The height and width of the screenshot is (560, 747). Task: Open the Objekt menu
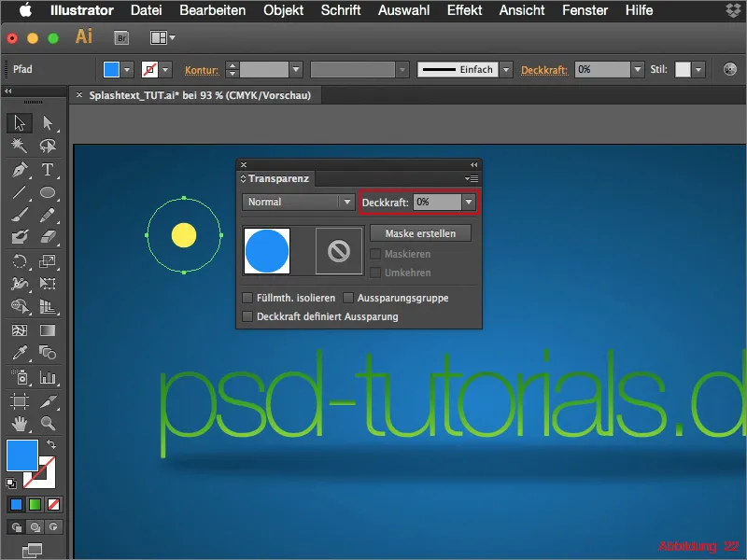click(284, 10)
